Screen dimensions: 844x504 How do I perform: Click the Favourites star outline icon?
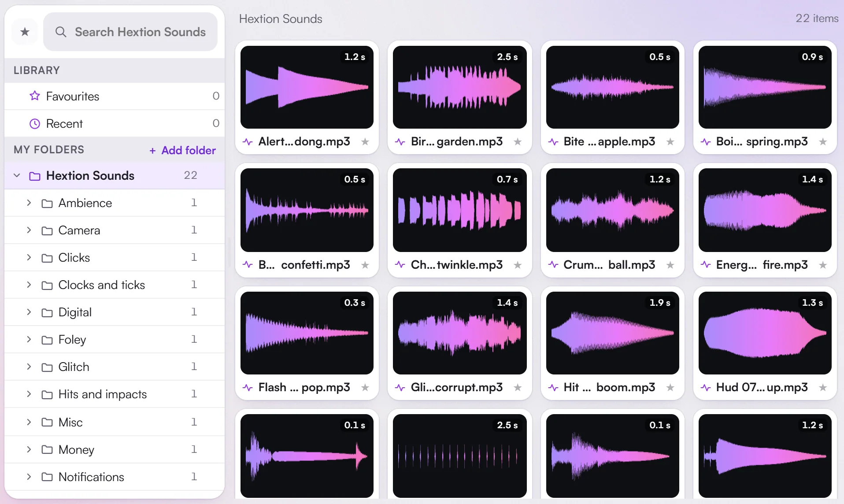pyautogui.click(x=35, y=96)
